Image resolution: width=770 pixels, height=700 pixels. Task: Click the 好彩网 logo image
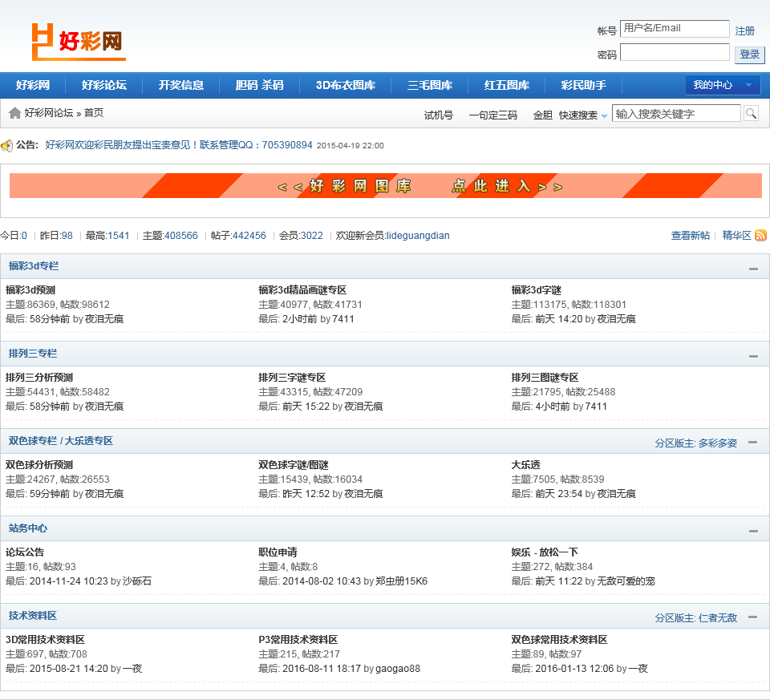(79, 42)
